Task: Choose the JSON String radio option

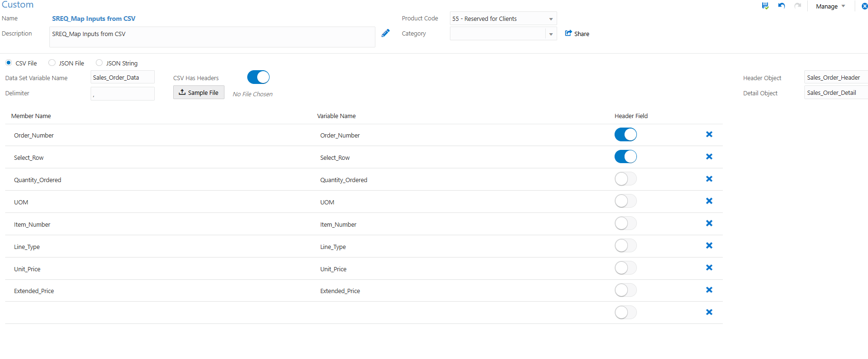Action: [99, 63]
